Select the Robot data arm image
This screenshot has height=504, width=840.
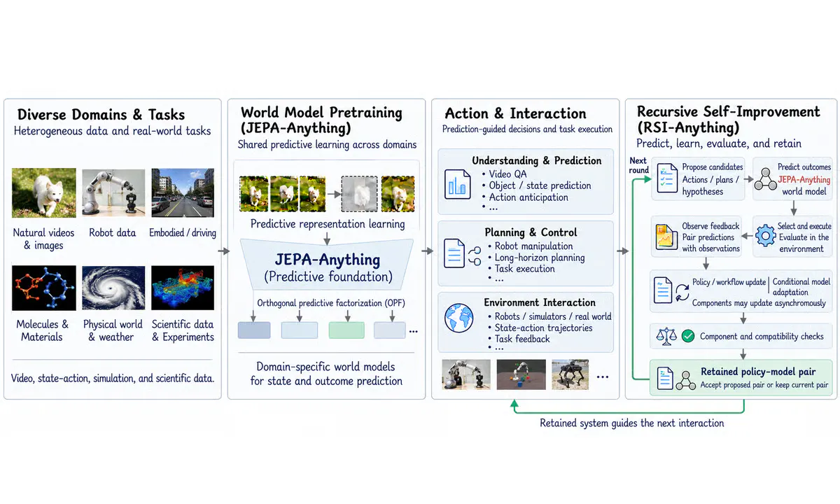(x=113, y=192)
